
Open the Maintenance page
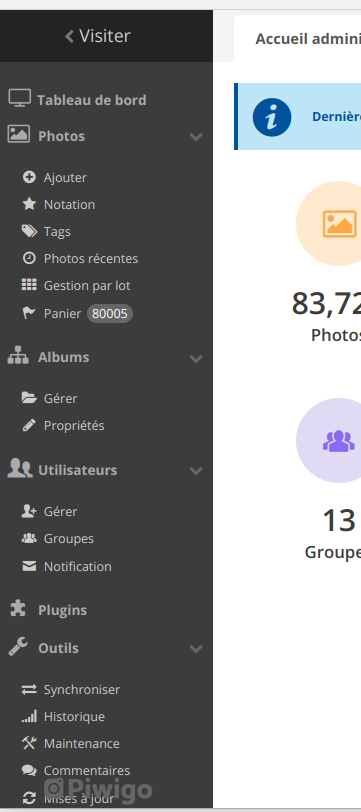(x=82, y=744)
